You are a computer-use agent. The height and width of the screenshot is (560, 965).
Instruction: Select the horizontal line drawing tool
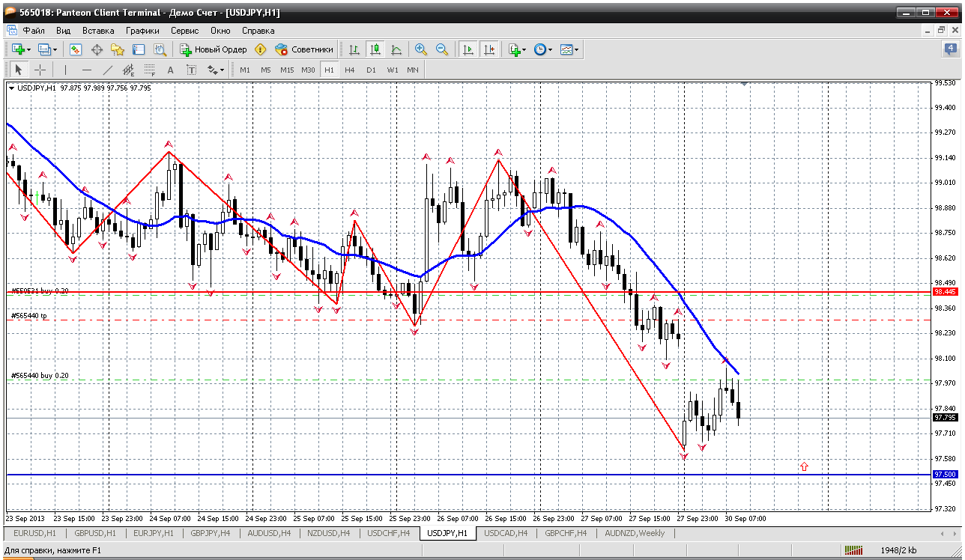click(x=86, y=70)
